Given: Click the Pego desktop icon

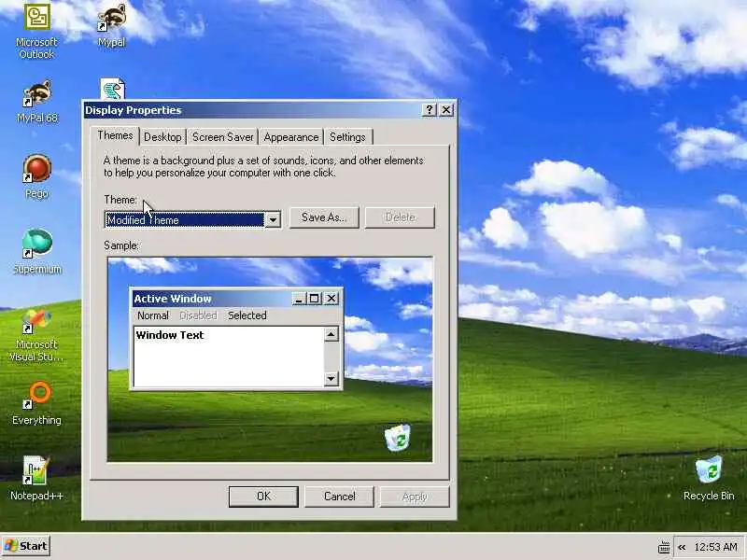Looking at the screenshot, I should [x=36, y=176].
